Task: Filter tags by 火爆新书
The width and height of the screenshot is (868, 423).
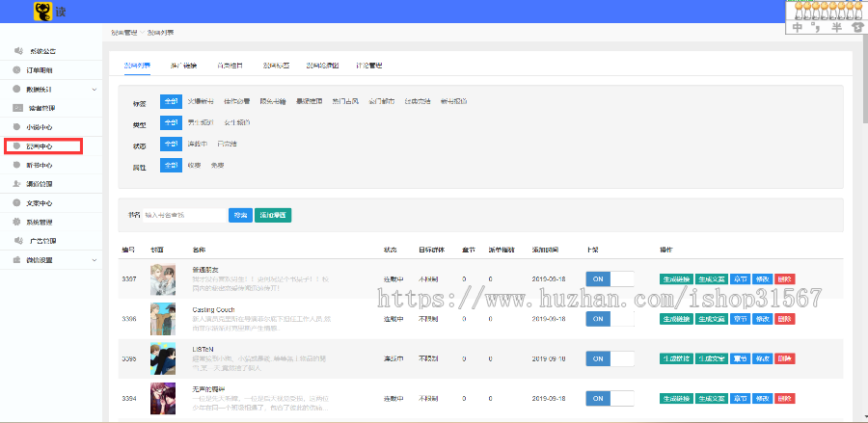Action: (201, 102)
